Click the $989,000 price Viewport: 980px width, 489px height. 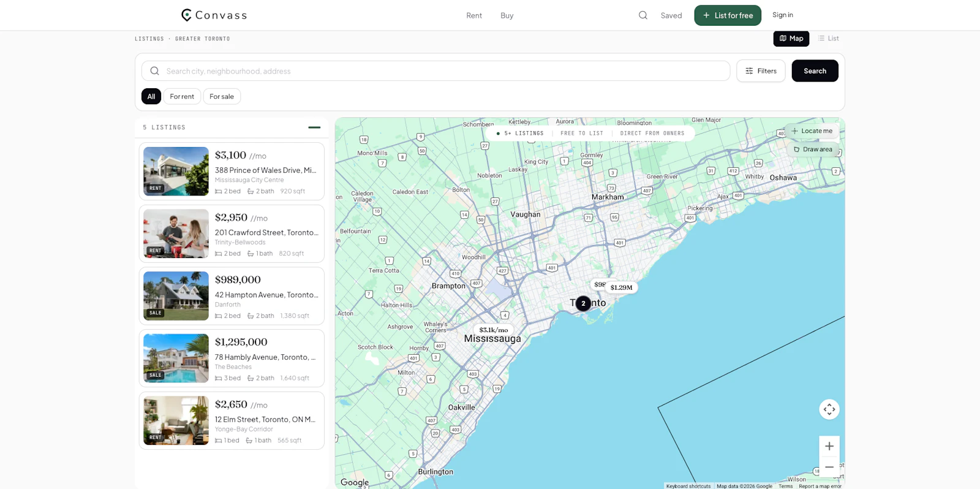(238, 280)
